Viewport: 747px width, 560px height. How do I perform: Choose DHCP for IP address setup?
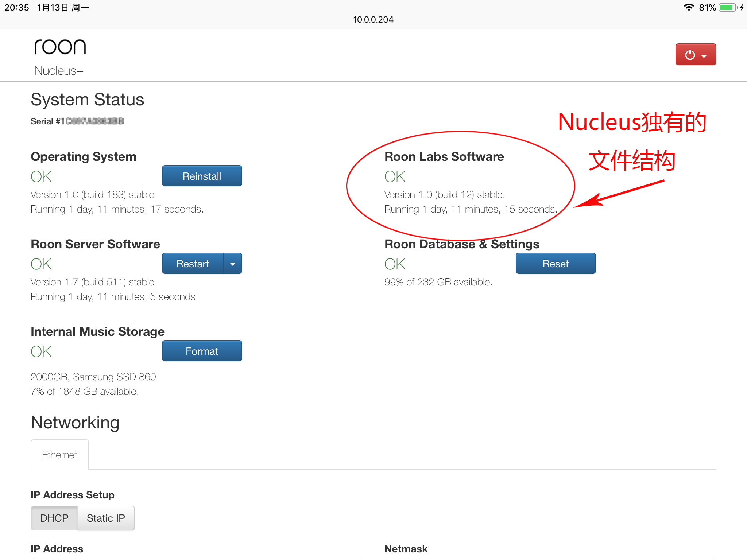point(54,518)
